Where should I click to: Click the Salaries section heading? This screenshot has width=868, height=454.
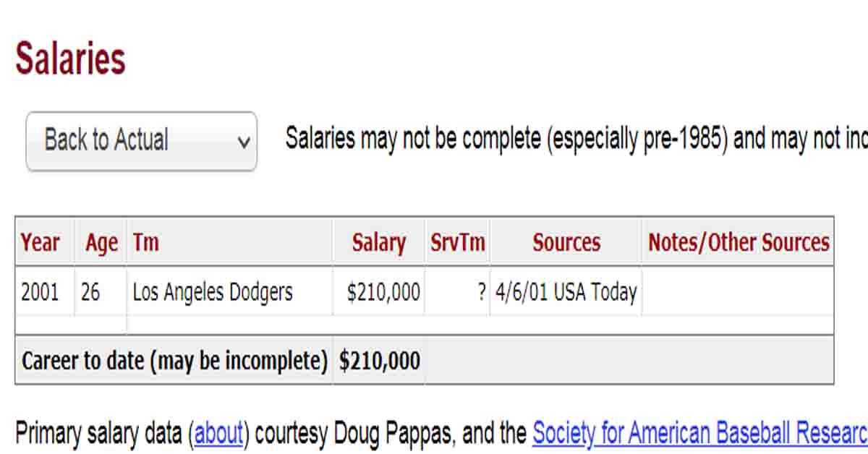click(x=71, y=59)
